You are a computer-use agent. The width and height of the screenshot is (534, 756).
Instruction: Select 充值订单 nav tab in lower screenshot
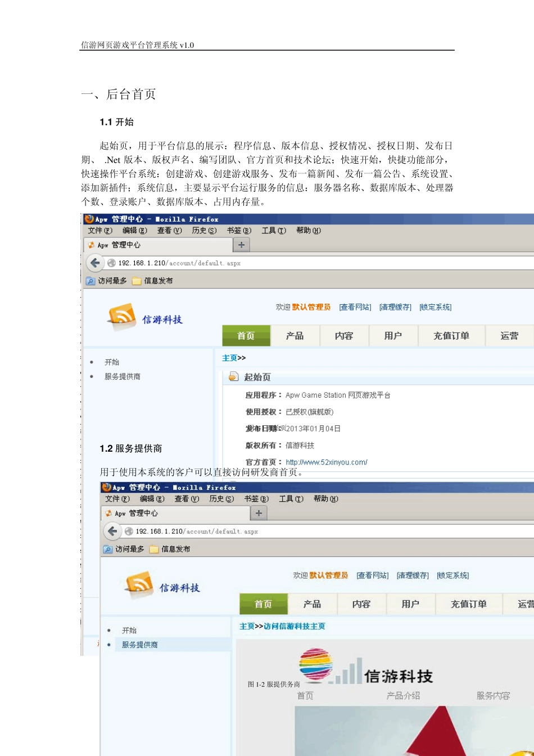[x=469, y=604]
